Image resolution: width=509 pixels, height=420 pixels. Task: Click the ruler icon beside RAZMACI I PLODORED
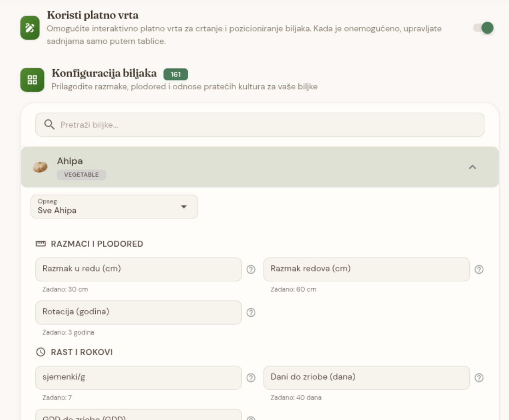41,244
